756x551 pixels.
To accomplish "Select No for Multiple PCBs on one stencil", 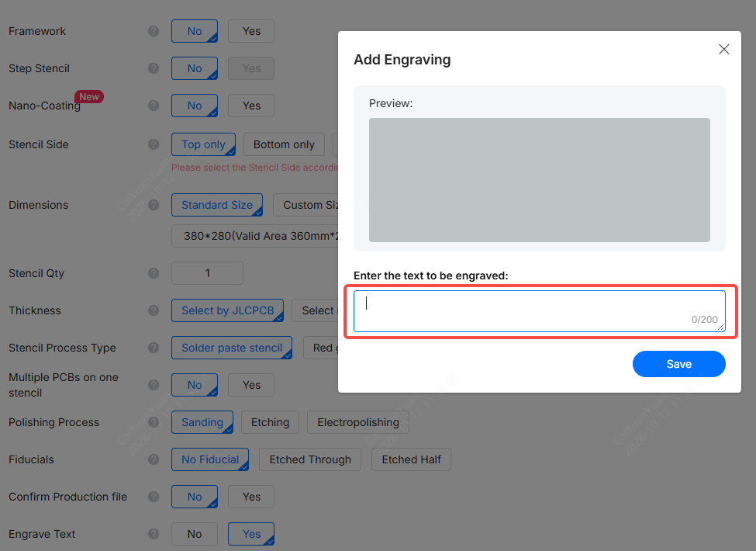I will click(x=195, y=385).
